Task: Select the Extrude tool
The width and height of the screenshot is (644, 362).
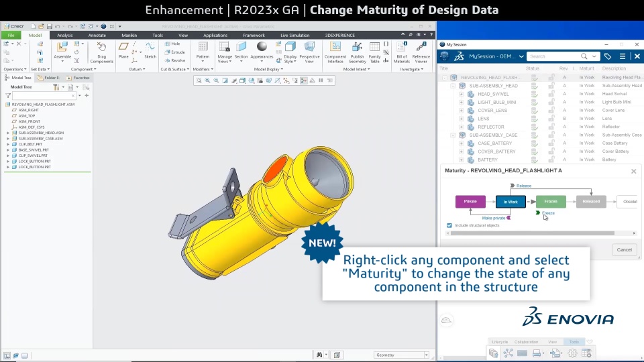Action: [x=175, y=52]
